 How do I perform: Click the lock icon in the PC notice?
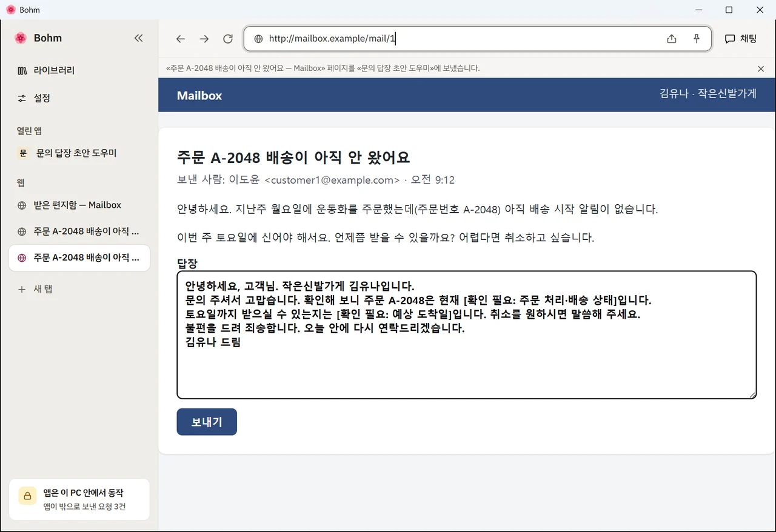(28, 496)
